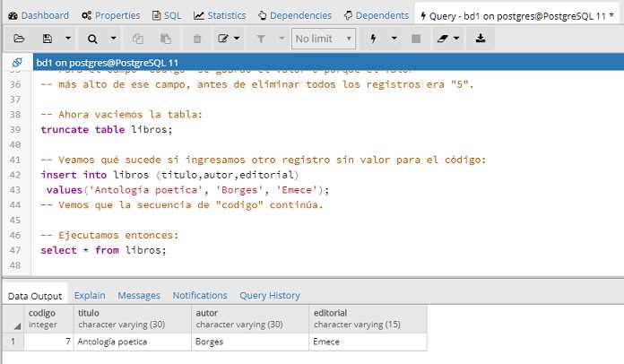This screenshot has width=624, height=364.
Task: Expand the save options arrow
Action: [68, 39]
